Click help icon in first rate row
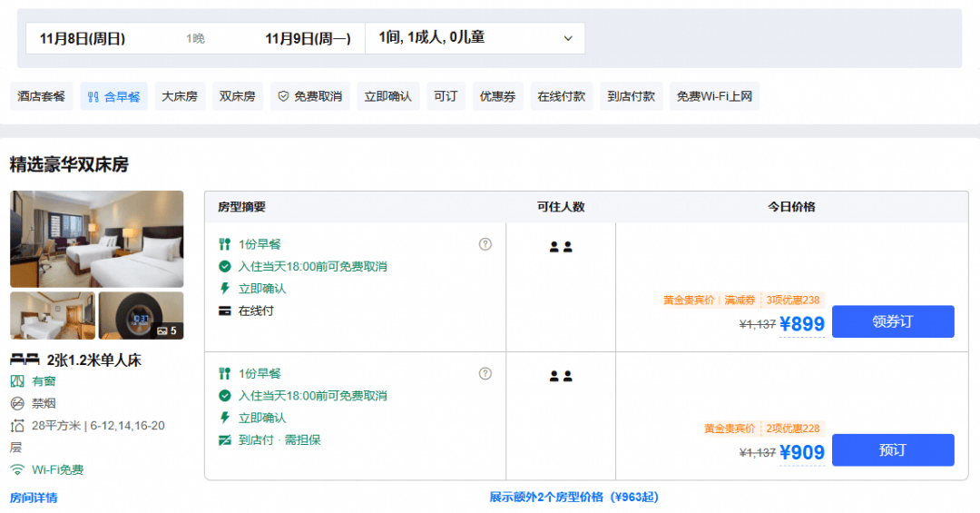 tap(485, 244)
